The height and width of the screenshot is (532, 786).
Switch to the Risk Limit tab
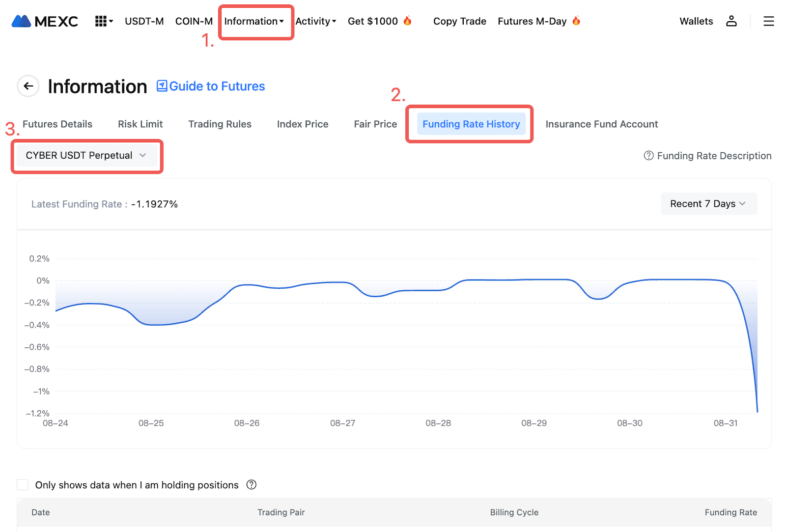click(x=140, y=124)
